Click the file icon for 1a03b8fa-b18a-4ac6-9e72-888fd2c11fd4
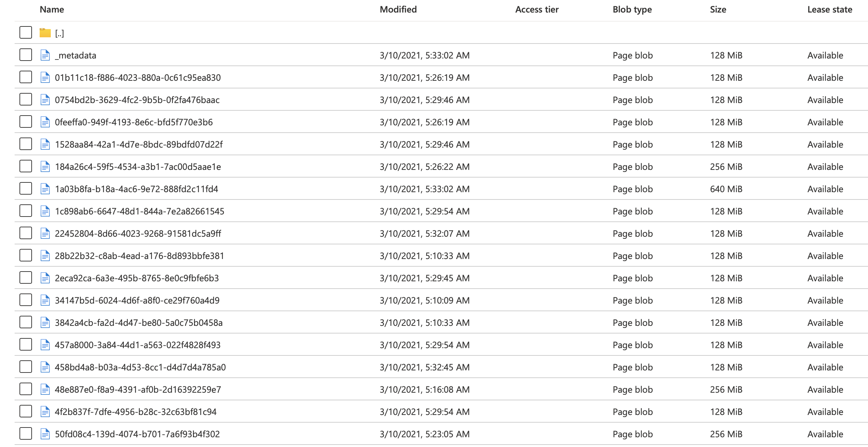Viewport: 868px width, 447px height. (45, 189)
